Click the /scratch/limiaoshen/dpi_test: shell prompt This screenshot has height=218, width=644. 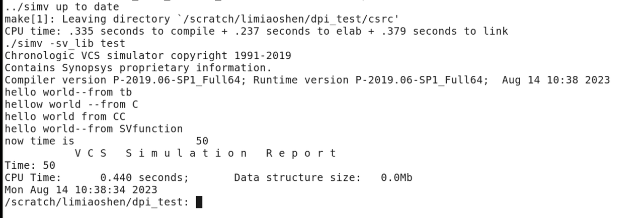[x=96, y=202]
